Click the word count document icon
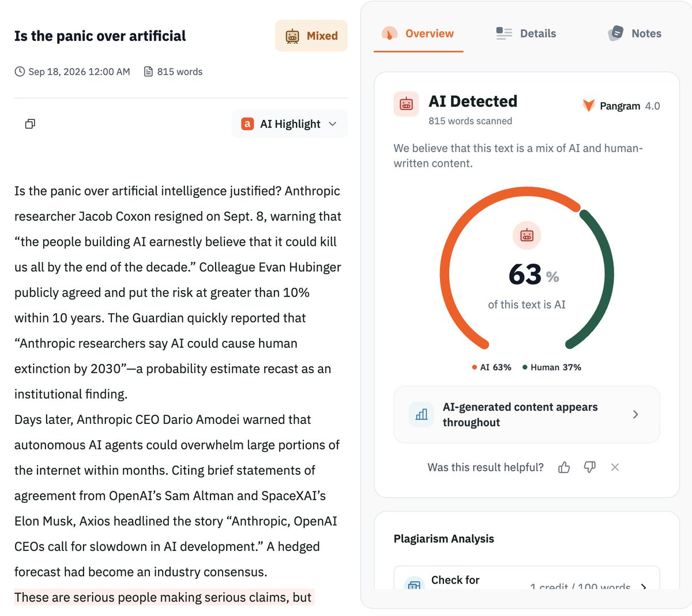Screen dimensions: 692x616 point(148,72)
